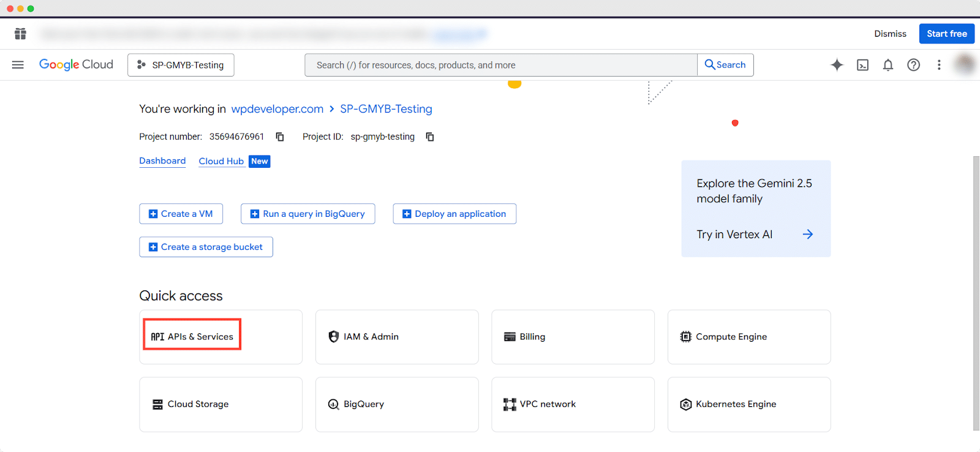Open the help question mark icon
The width and height of the screenshot is (980, 452).
pyautogui.click(x=913, y=65)
